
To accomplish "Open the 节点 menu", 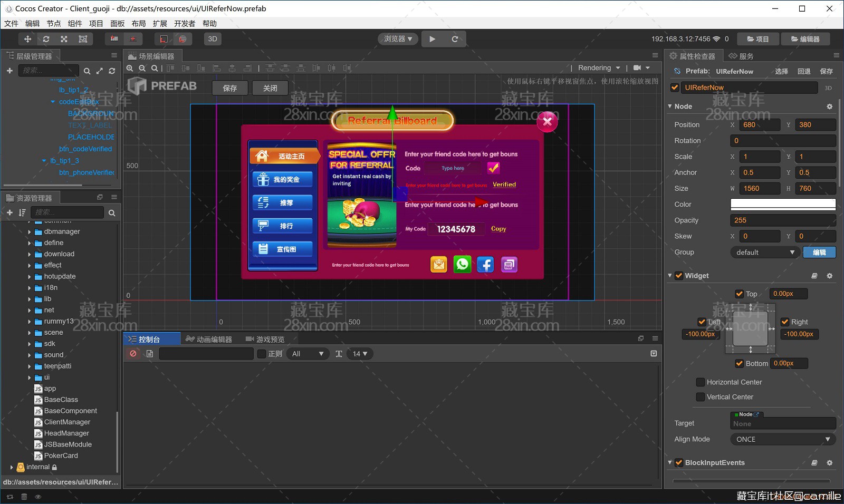I will tap(54, 24).
